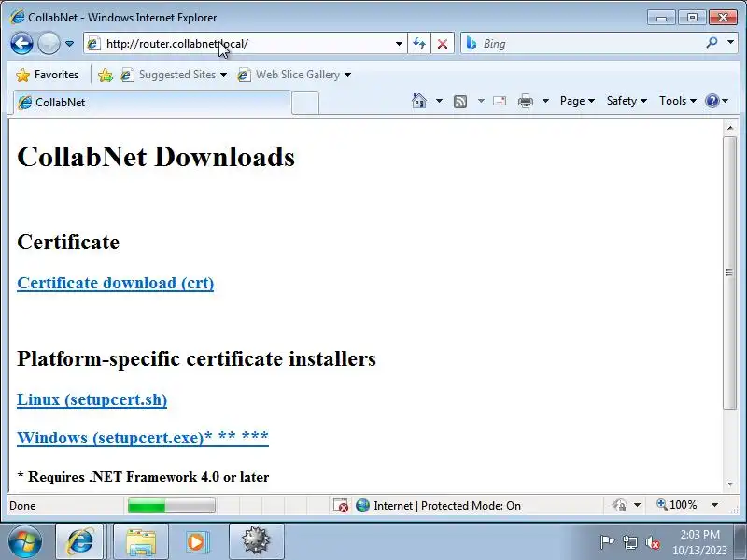
Task: Click the Action Center flag tray icon
Action: [x=607, y=542]
